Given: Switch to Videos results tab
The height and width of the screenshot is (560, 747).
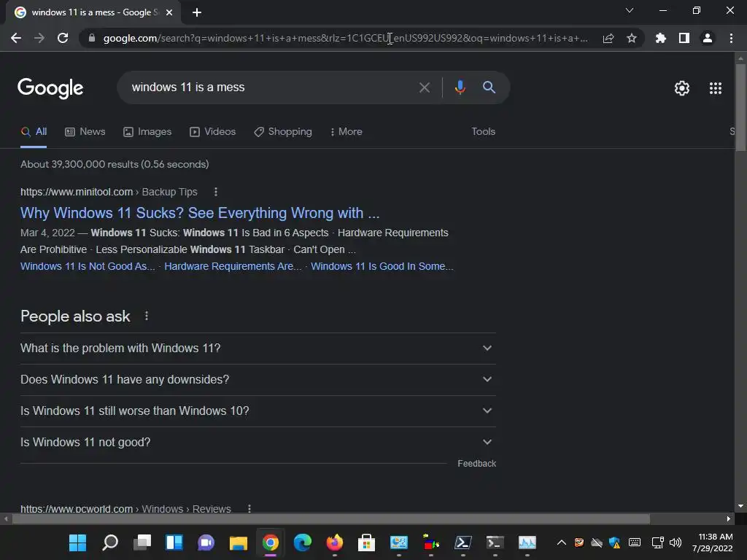Looking at the screenshot, I should 212,132.
